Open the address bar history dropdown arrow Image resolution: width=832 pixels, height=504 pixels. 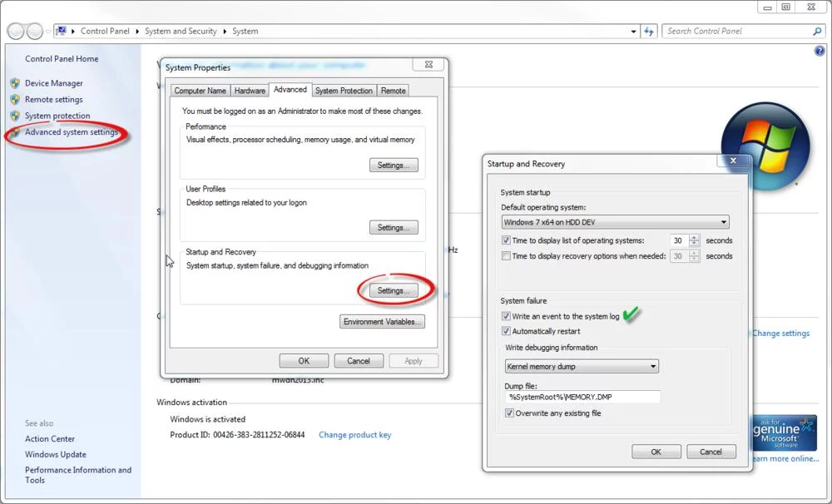tap(633, 32)
